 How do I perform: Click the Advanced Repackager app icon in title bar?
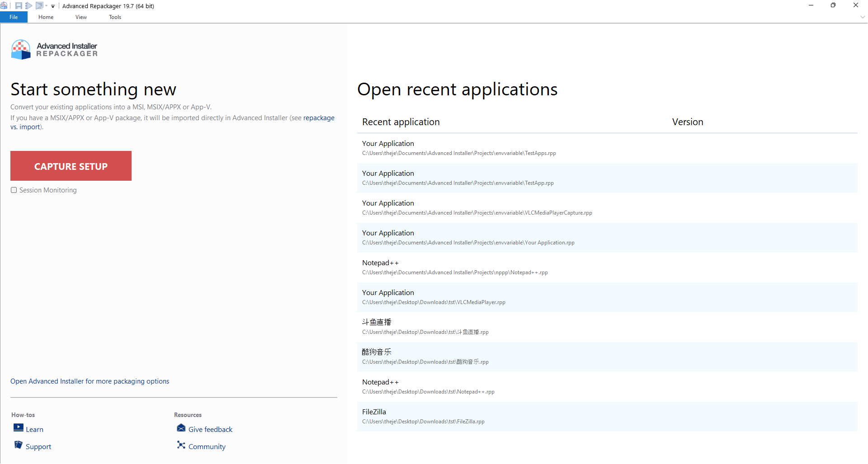[4, 6]
